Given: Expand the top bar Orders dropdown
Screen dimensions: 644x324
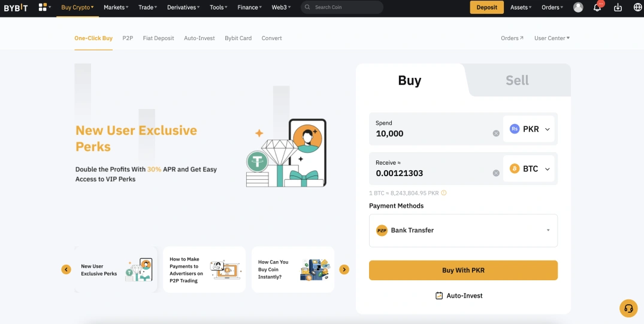Looking at the screenshot, I should click(x=552, y=7).
